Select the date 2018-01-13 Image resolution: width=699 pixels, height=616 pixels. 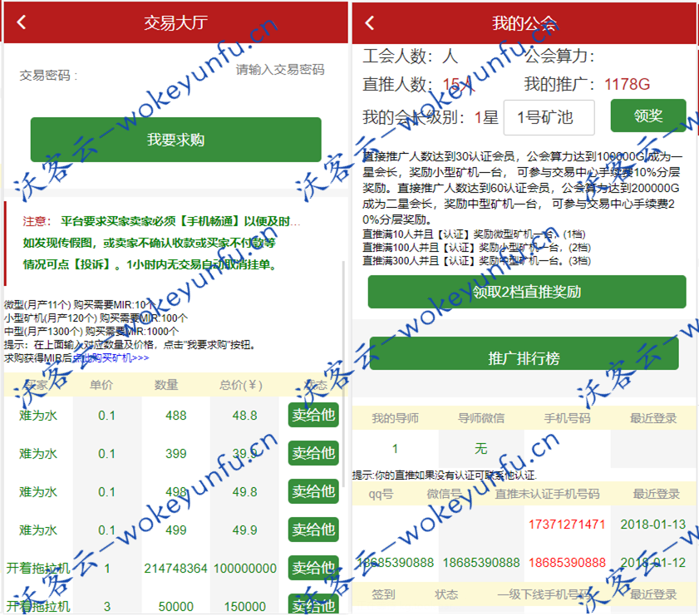point(652,525)
